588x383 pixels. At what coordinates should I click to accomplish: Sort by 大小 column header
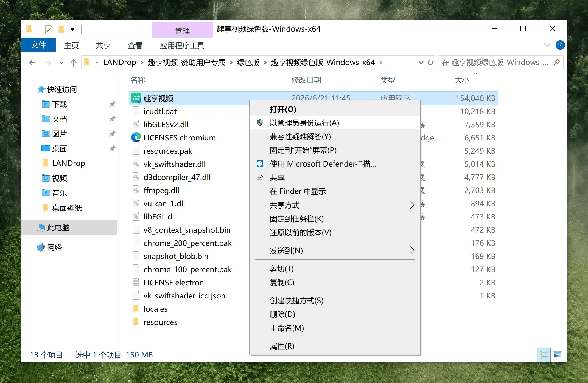point(475,80)
